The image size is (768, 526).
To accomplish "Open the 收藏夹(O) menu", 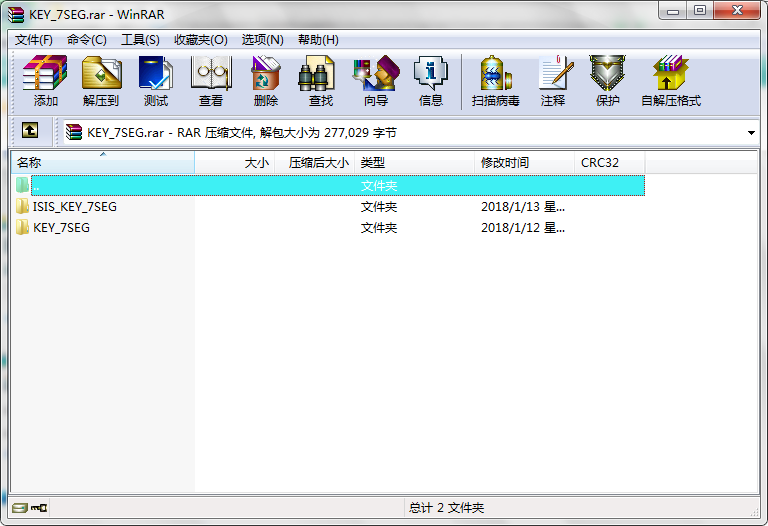I will tap(201, 40).
